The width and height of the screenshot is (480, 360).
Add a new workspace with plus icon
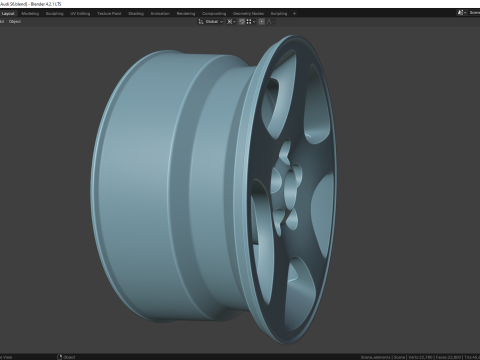tap(294, 14)
